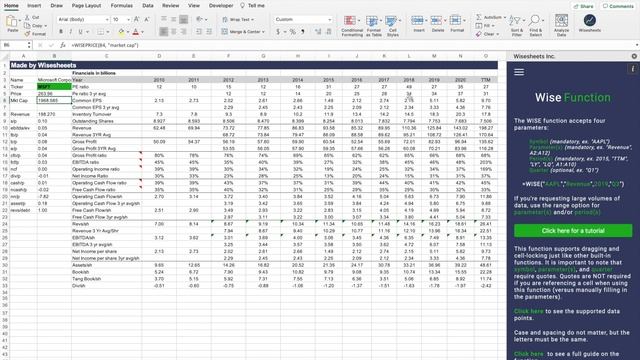The image size is (640, 360).
Task: Click the Find & Select magnifier icon
Action: [x=534, y=20]
